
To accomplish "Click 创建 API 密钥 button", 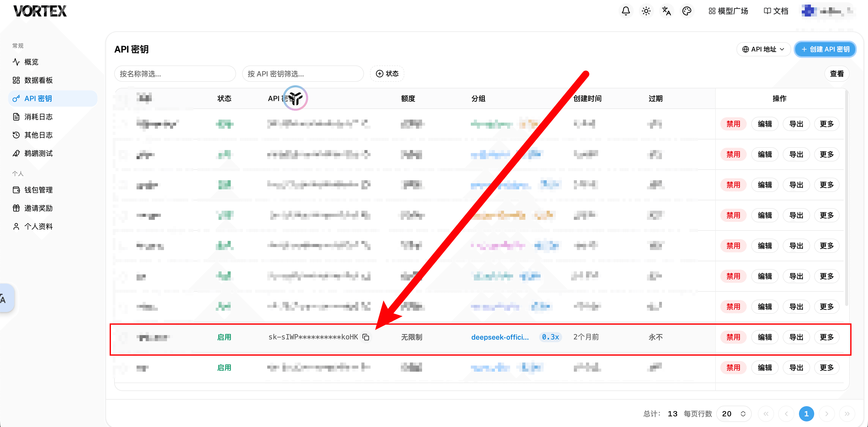I will (x=825, y=49).
